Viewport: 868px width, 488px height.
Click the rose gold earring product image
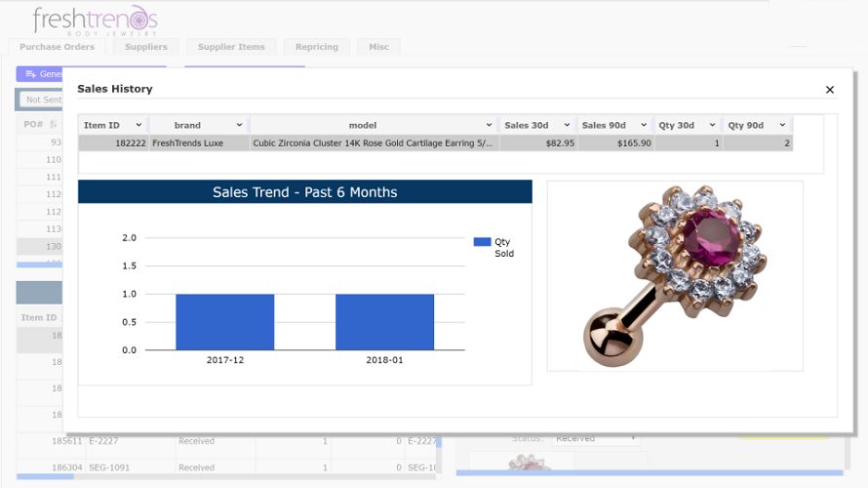pyautogui.click(x=675, y=275)
